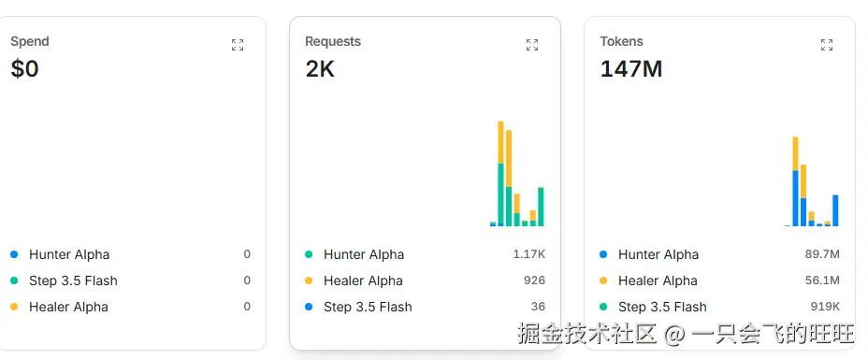Click the 919K tokens value
This screenshot has width=868, height=360.
[x=825, y=307]
